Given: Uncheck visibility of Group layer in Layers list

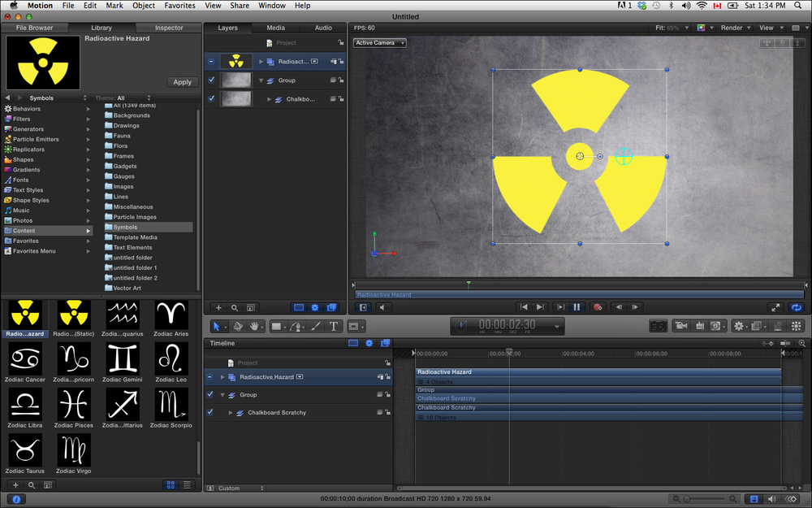Looking at the screenshot, I should (x=211, y=80).
